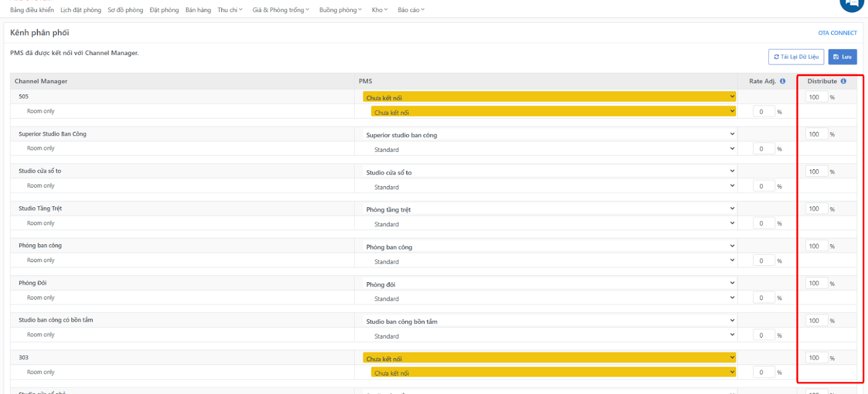Image resolution: width=868 pixels, height=394 pixels.
Task: Click the Distribute info icon
Action: coord(843,81)
